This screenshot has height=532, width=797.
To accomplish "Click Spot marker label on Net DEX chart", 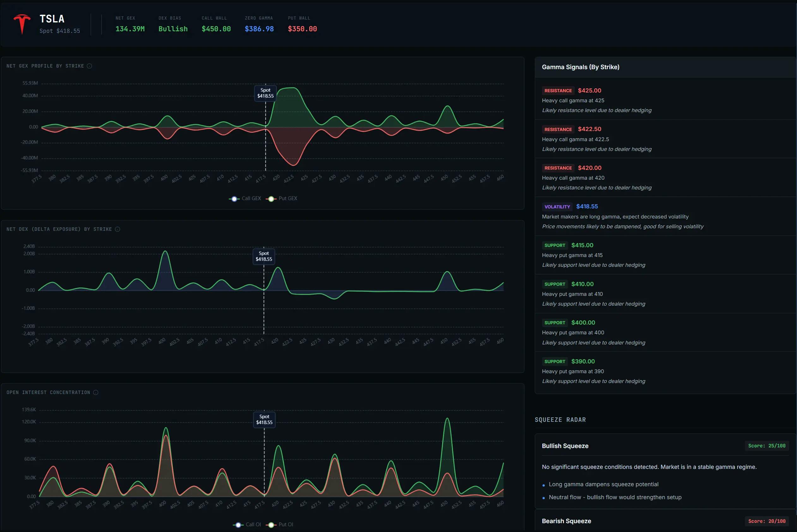I will [264, 256].
